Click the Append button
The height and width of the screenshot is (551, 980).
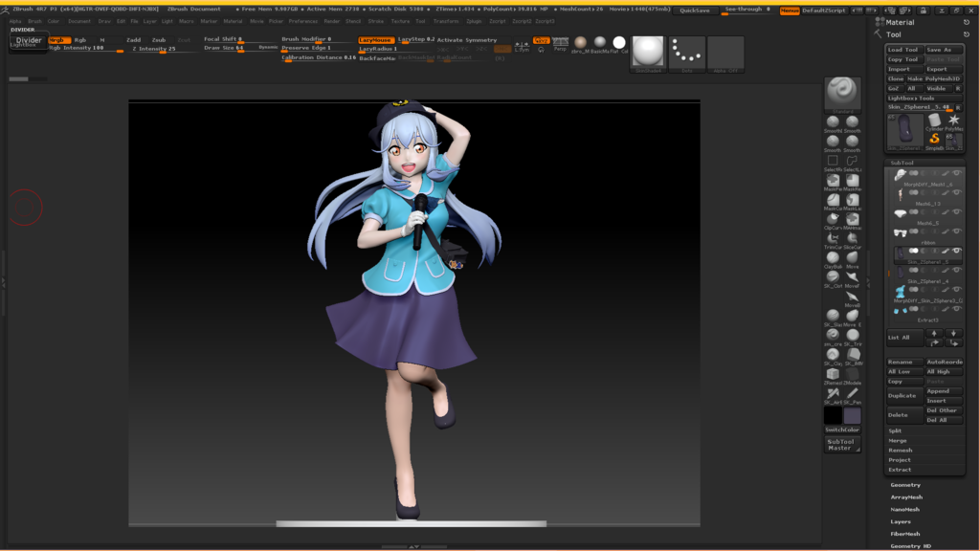pos(944,391)
